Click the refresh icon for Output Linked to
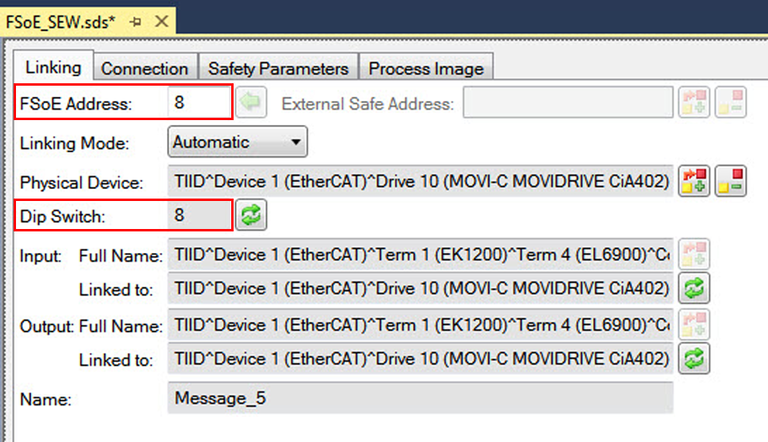The height and width of the screenshot is (442, 768). 695,357
